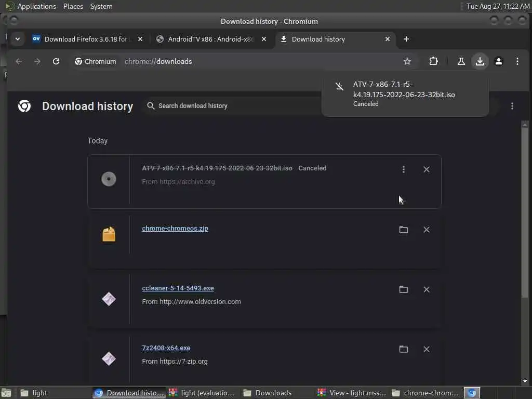Click the oldversion.com source URL
The width and height of the screenshot is (532, 399).
point(200,302)
